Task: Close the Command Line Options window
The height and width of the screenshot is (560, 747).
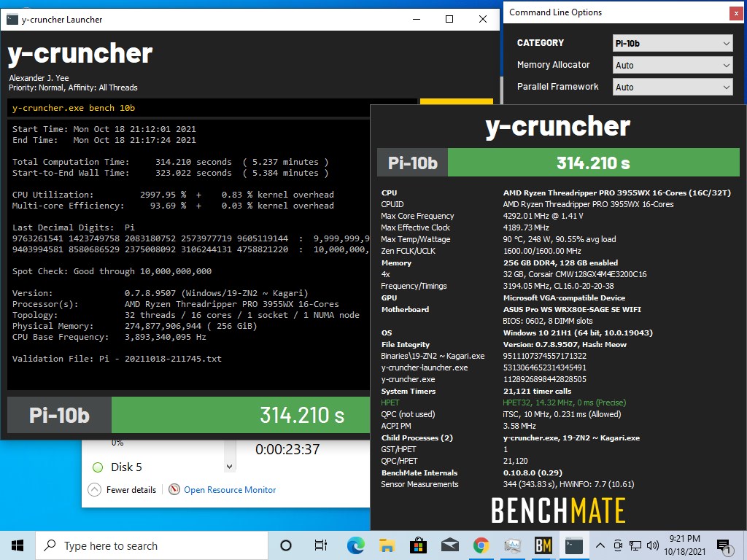Action: pos(737,13)
